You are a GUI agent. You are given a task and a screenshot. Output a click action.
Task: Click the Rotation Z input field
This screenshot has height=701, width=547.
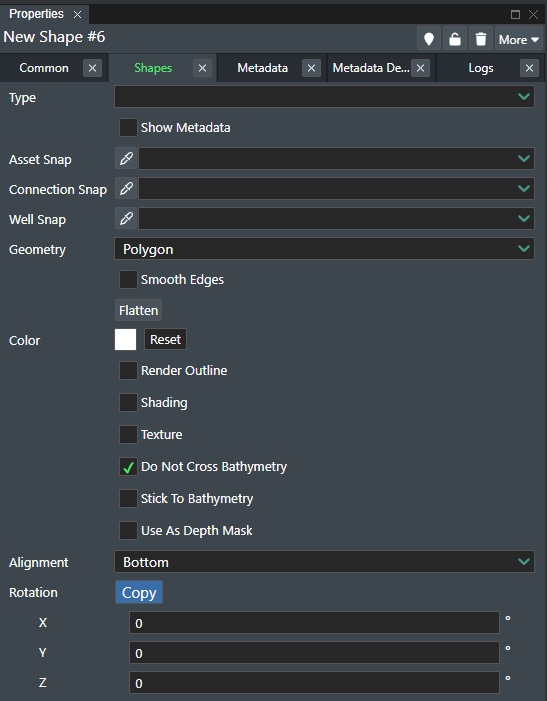314,683
